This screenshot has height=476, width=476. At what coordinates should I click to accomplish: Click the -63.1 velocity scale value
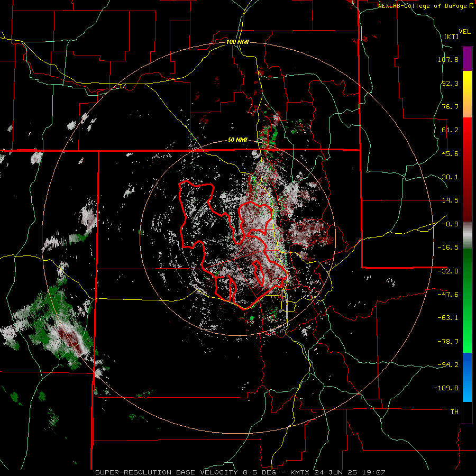click(448, 318)
